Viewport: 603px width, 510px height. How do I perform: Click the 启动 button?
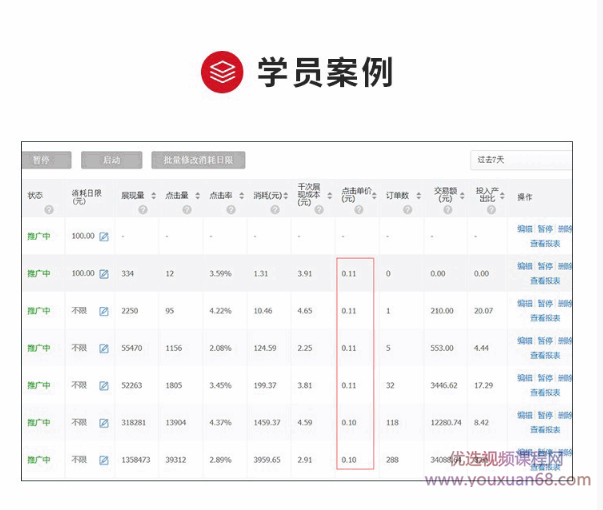pos(112,160)
